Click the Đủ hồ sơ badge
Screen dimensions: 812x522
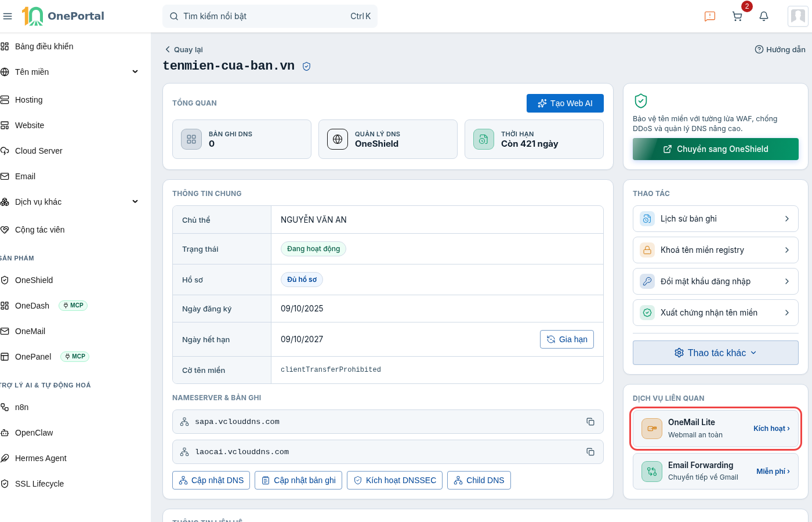[302, 280]
